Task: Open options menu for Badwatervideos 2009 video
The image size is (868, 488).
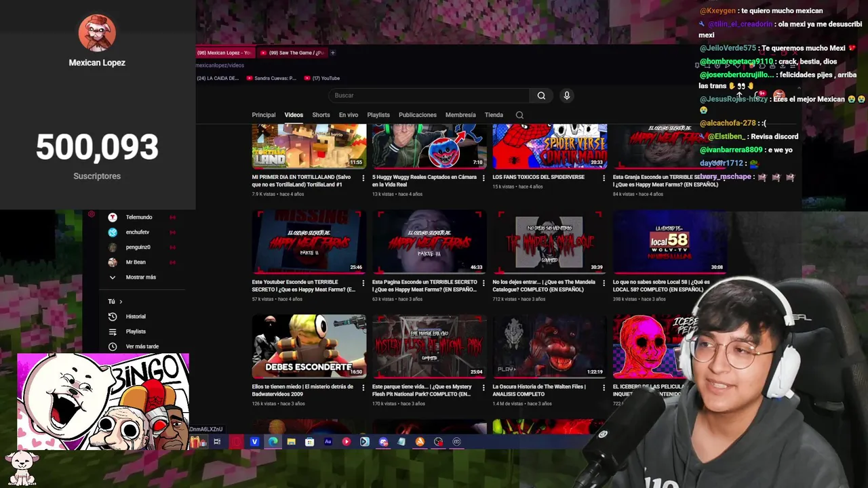Action: pyautogui.click(x=363, y=388)
